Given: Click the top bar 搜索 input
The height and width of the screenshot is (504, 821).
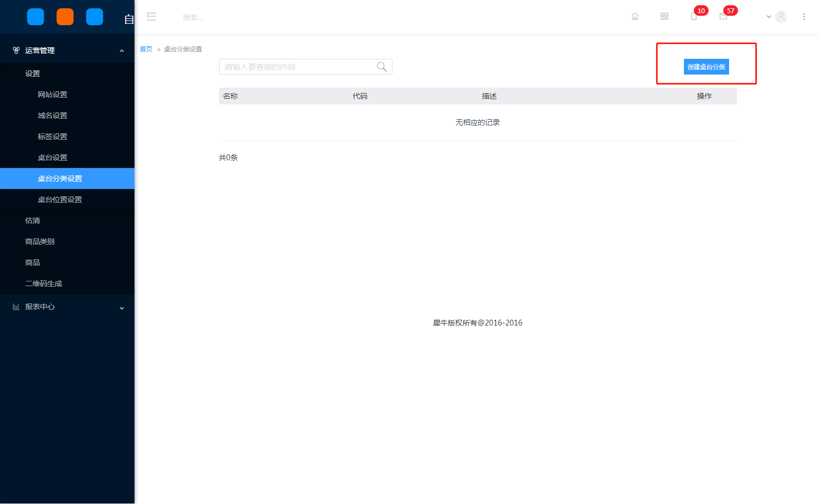Looking at the screenshot, I should 193,17.
